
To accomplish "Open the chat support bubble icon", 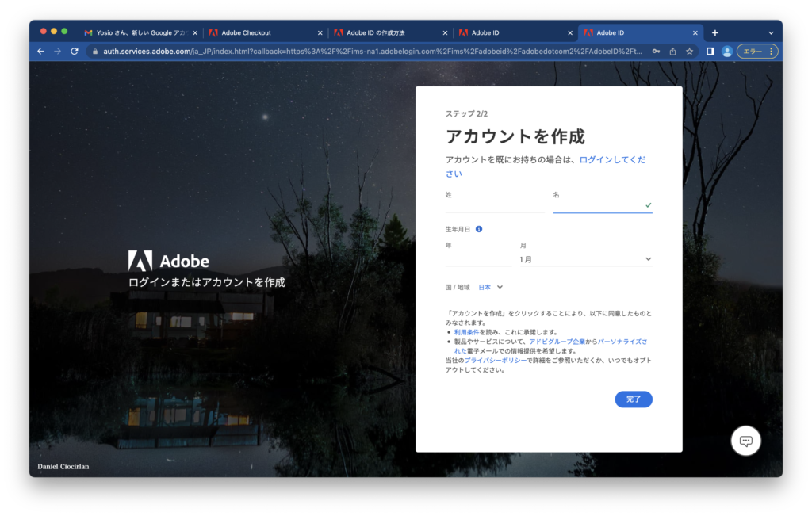I will click(745, 440).
